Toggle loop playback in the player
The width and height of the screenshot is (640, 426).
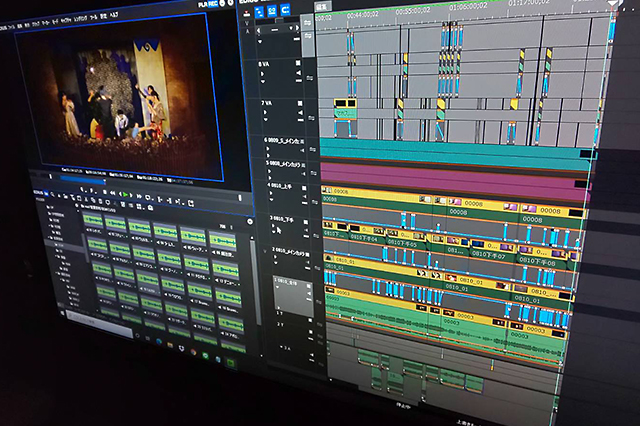coord(148,197)
